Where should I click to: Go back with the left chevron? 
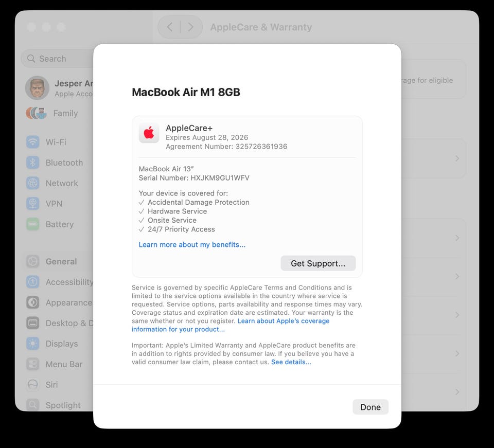[x=169, y=27]
